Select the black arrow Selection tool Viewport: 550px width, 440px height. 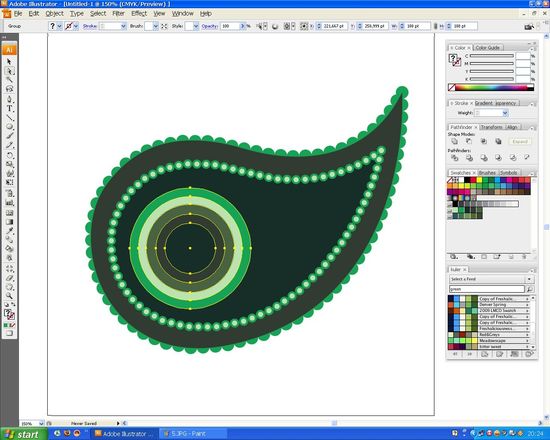9,62
